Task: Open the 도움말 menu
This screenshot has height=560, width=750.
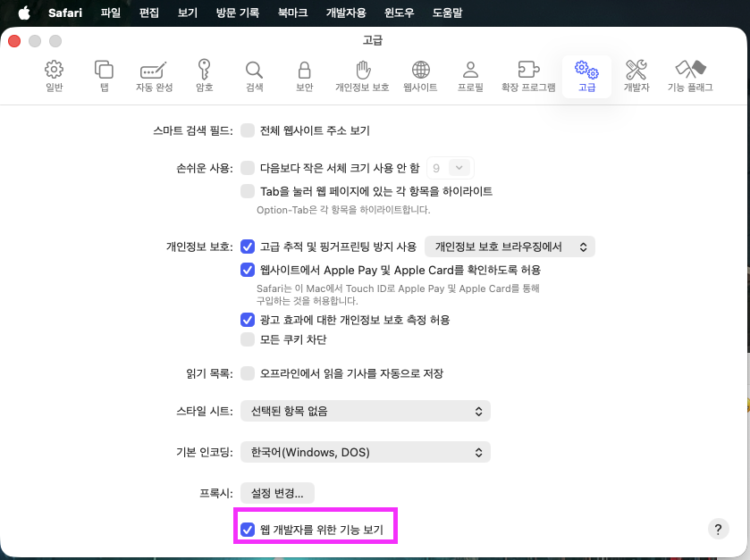Action: point(448,13)
